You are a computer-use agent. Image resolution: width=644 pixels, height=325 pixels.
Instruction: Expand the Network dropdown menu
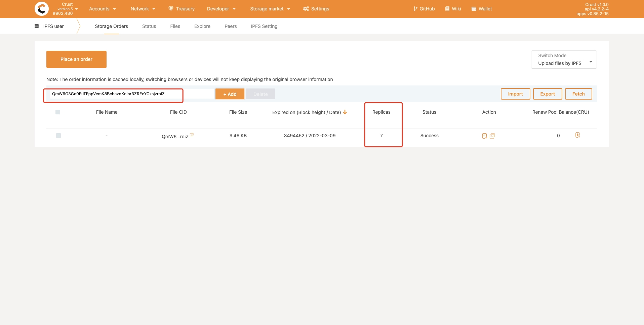[143, 9]
